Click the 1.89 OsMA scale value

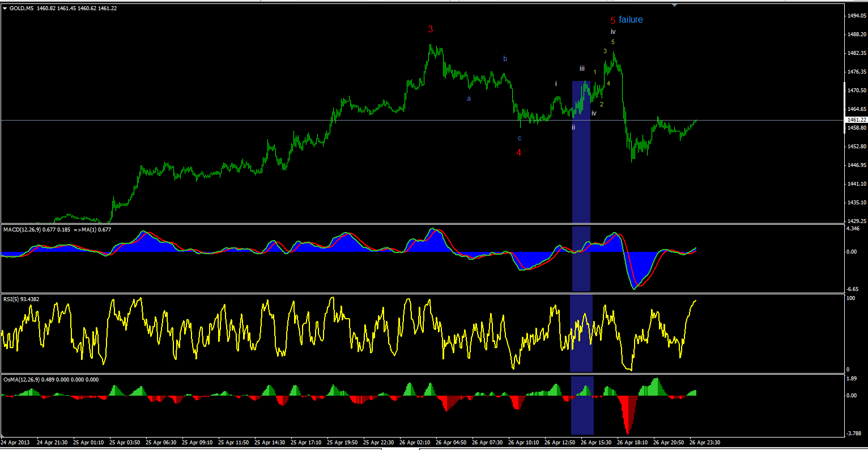pos(852,380)
